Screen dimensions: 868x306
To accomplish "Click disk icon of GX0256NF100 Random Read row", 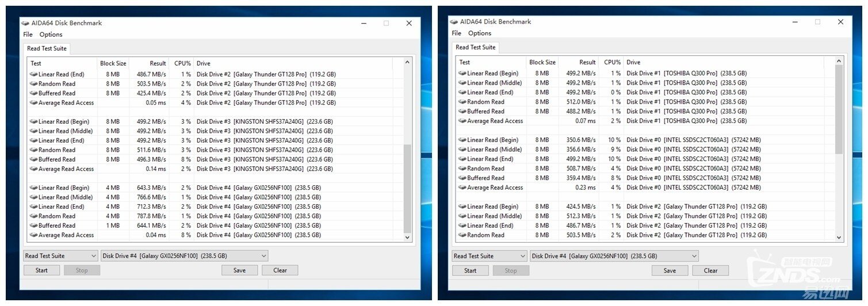I will pyautogui.click(x=34, y=216).
